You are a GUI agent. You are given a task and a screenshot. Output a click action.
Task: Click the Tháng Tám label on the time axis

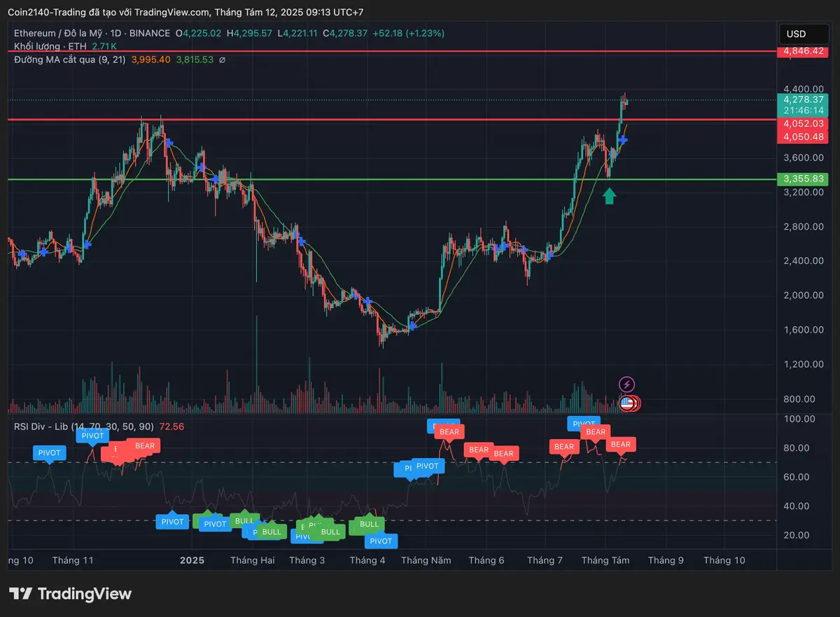tap(605, 560)
